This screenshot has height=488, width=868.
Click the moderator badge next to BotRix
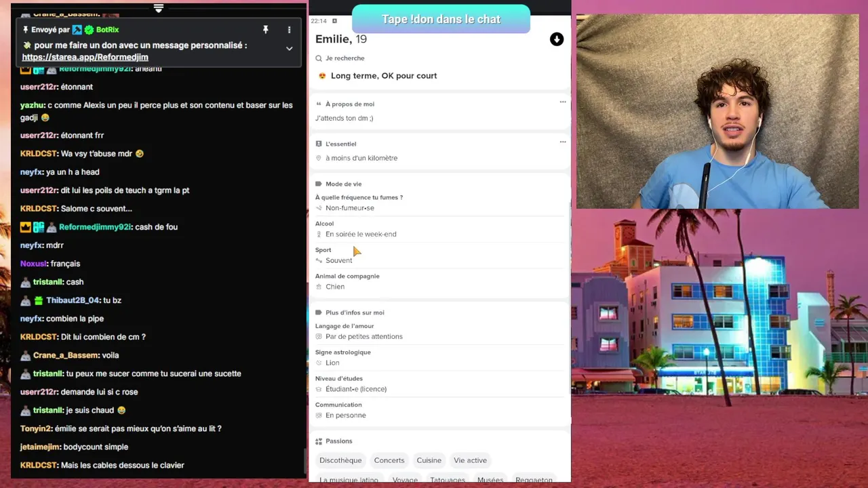[x=77, y=30]
